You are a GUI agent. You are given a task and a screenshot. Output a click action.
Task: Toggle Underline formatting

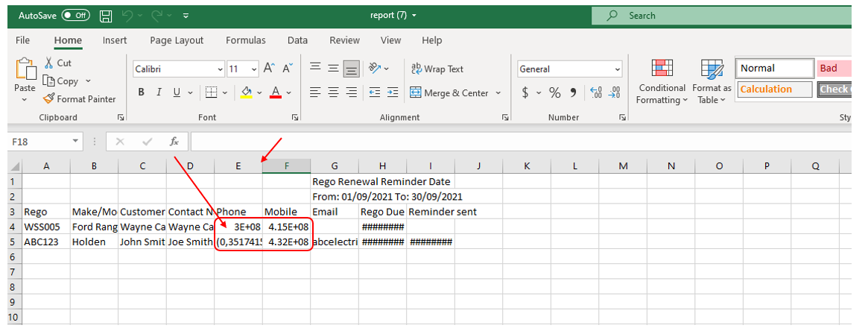[177, 92]
